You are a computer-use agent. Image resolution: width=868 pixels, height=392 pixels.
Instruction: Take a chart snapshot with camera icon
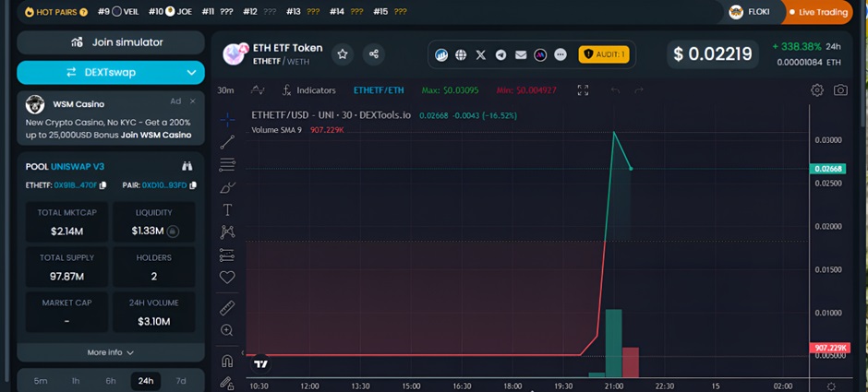(840, 90)
